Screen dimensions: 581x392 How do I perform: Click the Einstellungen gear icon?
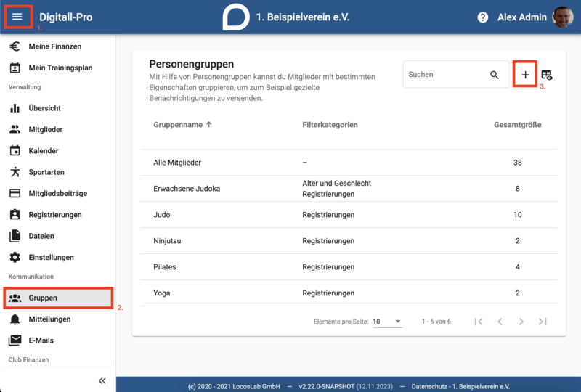point(15,257)
